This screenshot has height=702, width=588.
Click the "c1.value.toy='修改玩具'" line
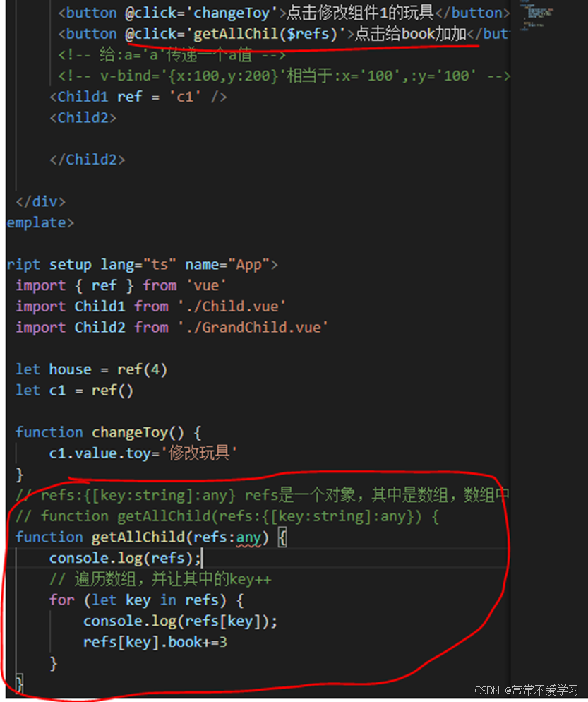click(143, 453)
